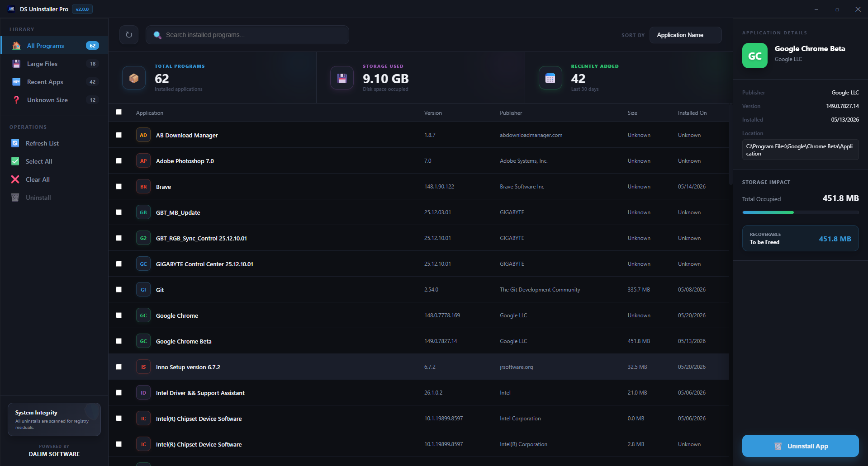Check the box for AB Download Manager
The image size is (868, 466).
click(x=119, y=135)
